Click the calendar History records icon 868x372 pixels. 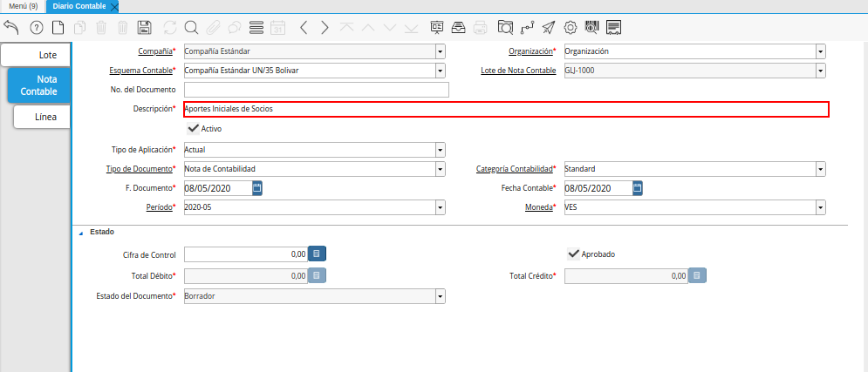pos(278,27)
